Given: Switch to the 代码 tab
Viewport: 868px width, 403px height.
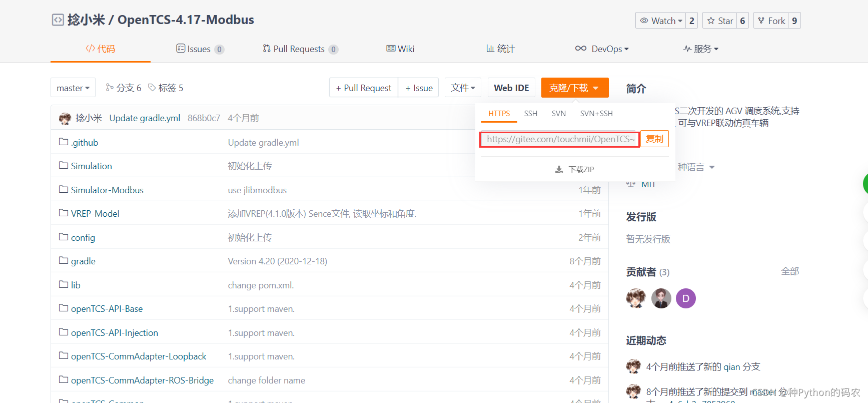Looking at the screenshot, I should 101,49.
